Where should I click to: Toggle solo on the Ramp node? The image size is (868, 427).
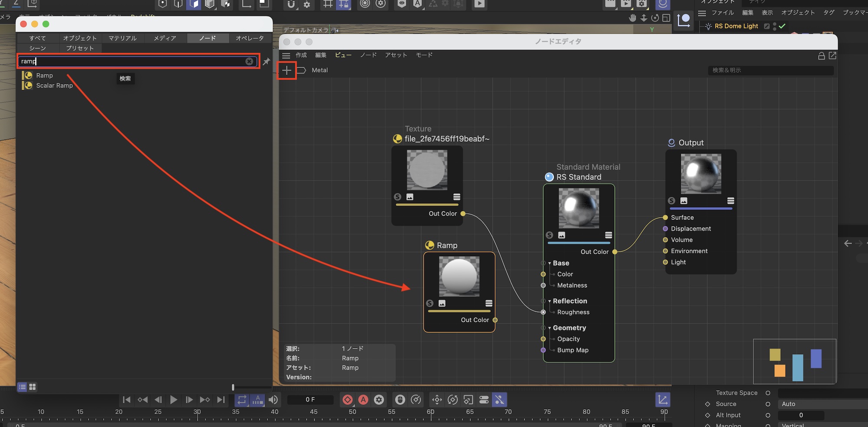tap(430, 303)
